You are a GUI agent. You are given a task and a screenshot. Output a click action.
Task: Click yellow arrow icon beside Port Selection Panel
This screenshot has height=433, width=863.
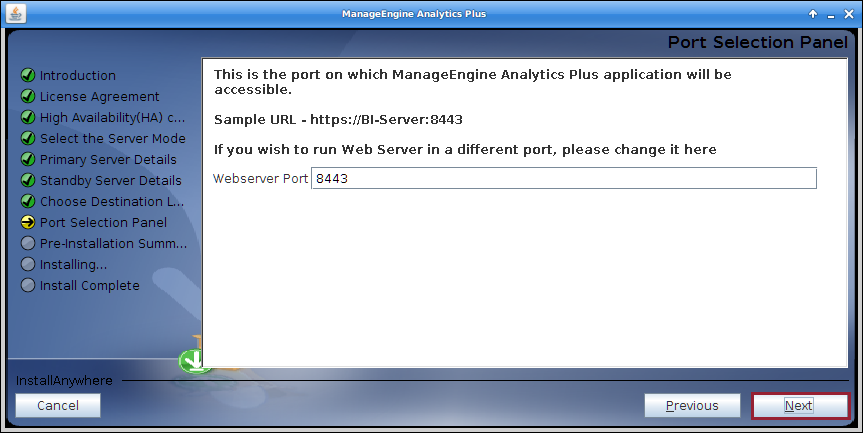(28, 222)
